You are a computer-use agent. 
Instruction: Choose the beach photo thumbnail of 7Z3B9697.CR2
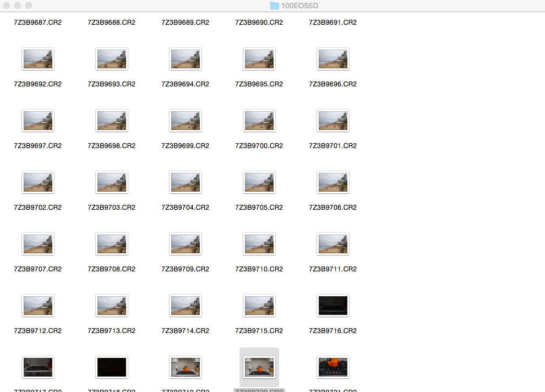click(38, 121)
